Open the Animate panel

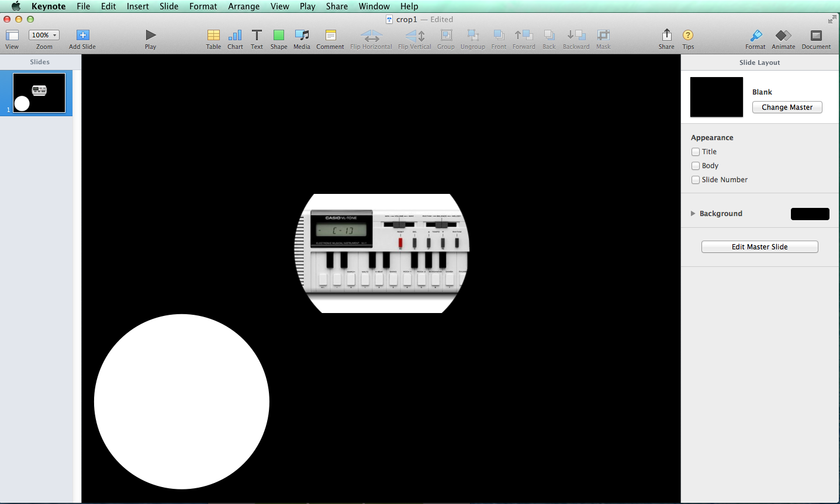(x=783, y=39)
